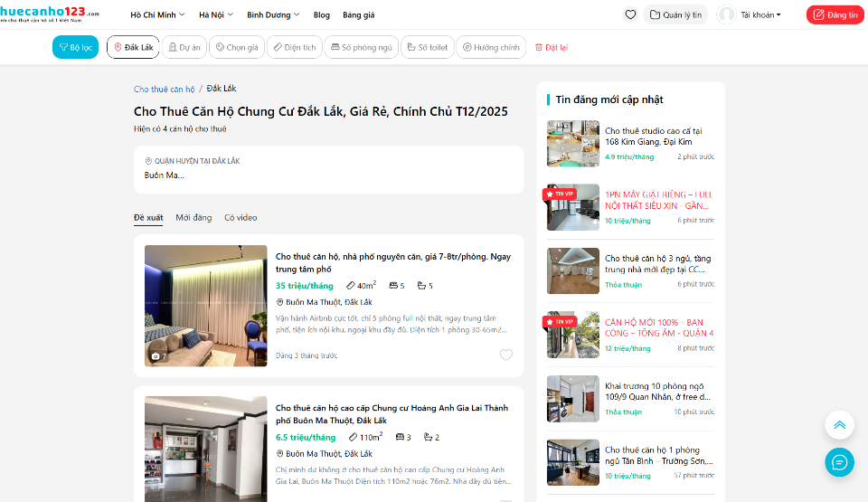The image size is (868, 502).
Task: Click 'Hiện có 4 căn hộ cho thuê' text
Action: coord(180,129)
